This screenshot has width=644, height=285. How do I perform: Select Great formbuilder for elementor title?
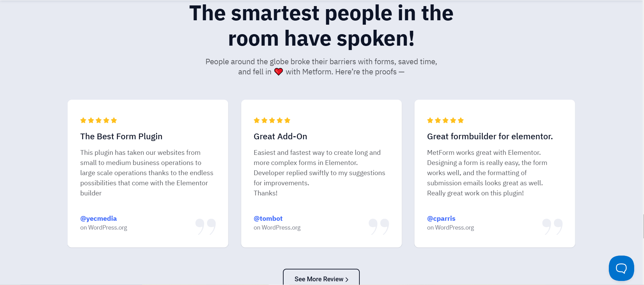[490, 136]
